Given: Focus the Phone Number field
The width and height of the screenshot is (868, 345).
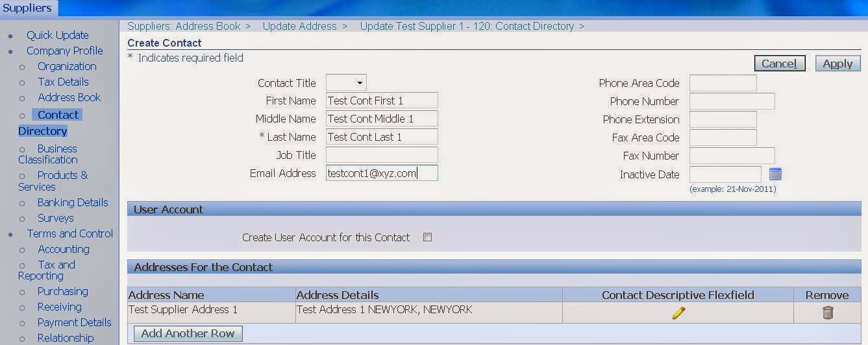Looking at the screenshot, I should (732, 101).
